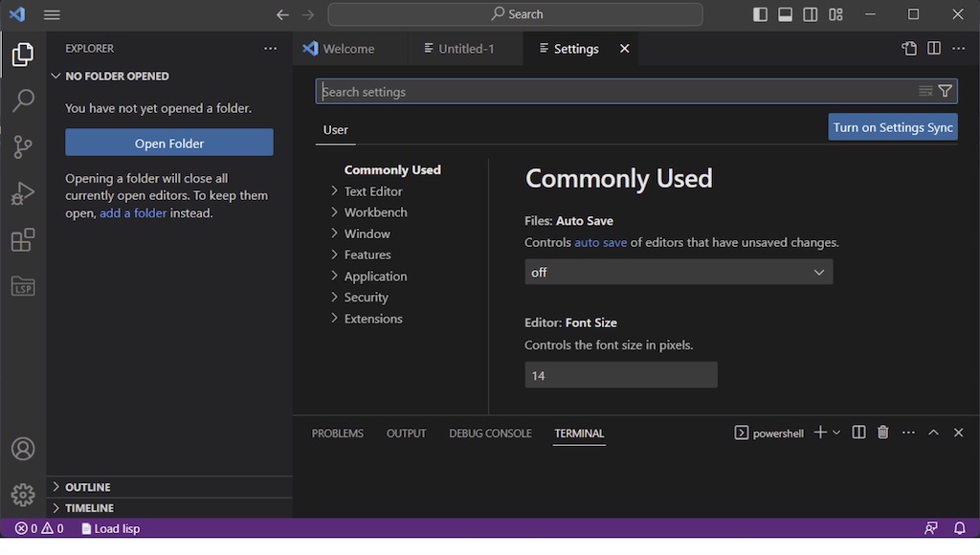The width and height of the screenshot is (980, 555).
Task: Select Commonly Used in settings tree
Action: coord(392,170)
